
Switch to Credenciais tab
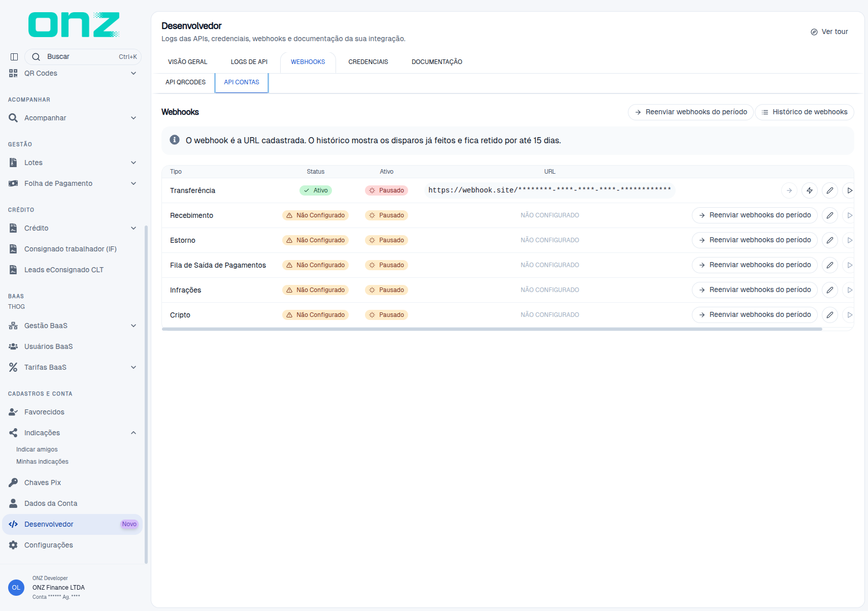point(368,62)
